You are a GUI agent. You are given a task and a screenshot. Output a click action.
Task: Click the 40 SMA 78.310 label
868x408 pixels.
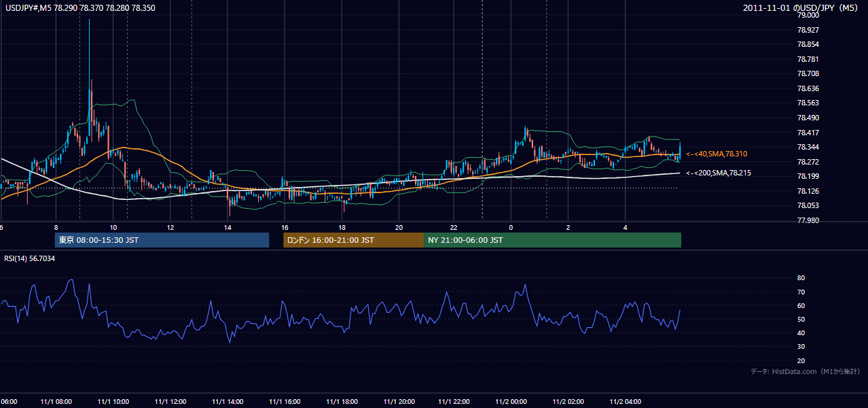click(717, 154)
